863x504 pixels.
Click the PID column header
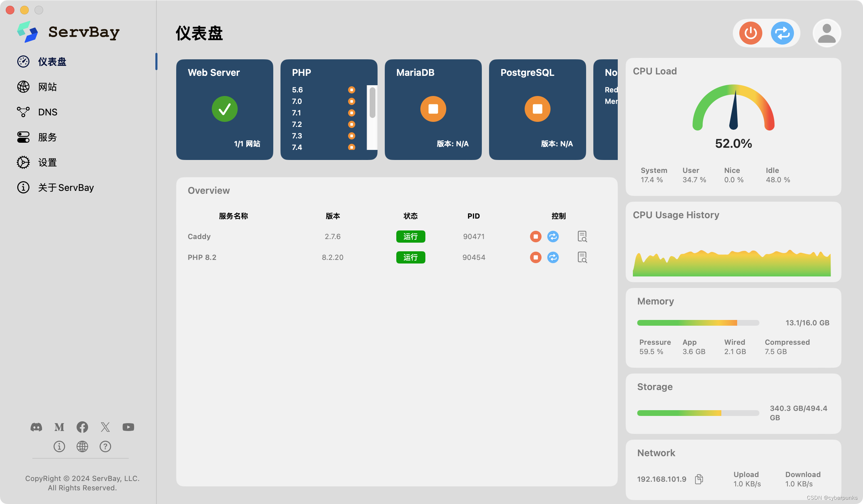[474, 216]
